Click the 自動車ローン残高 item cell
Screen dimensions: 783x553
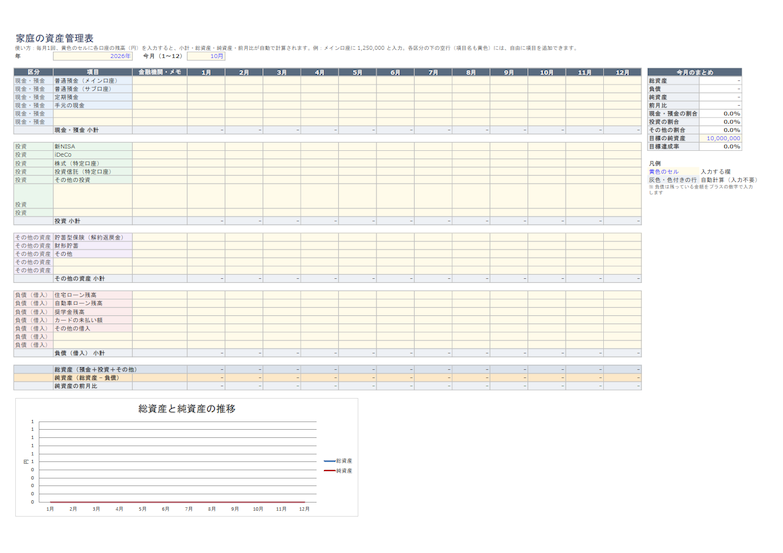pyautogui.click(x=93, y=303)
